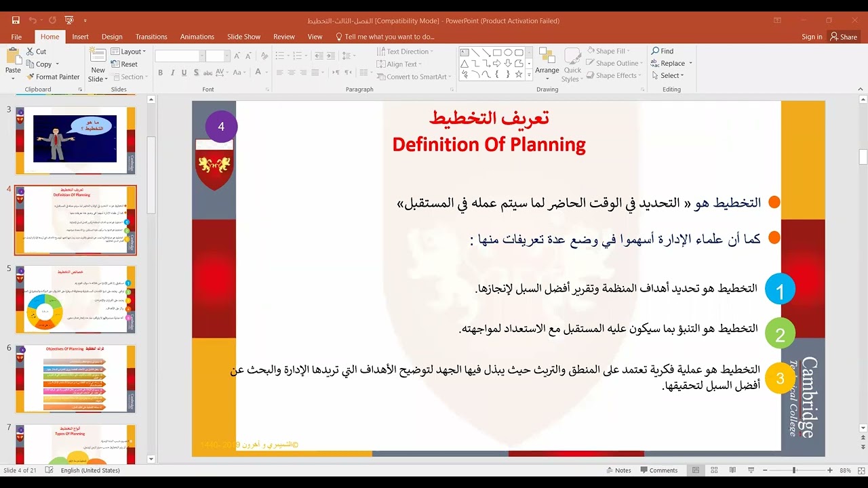Click the Replace button
Viewport: 868px width, 488px height.
coord(669,64)
